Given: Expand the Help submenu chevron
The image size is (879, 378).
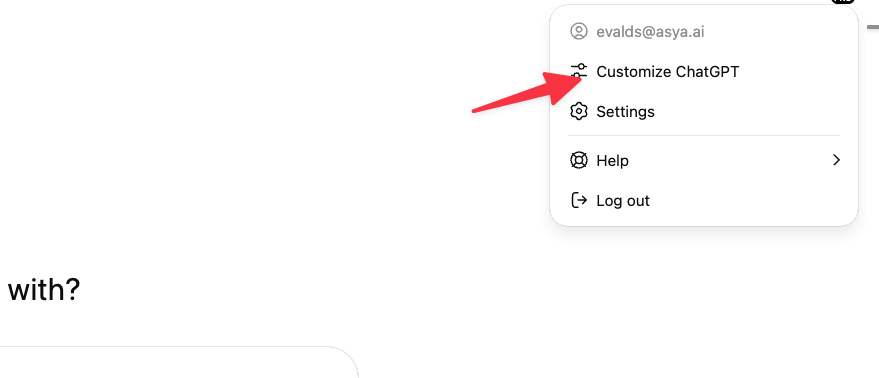Looking at the screenshot, I should point(836,160).
